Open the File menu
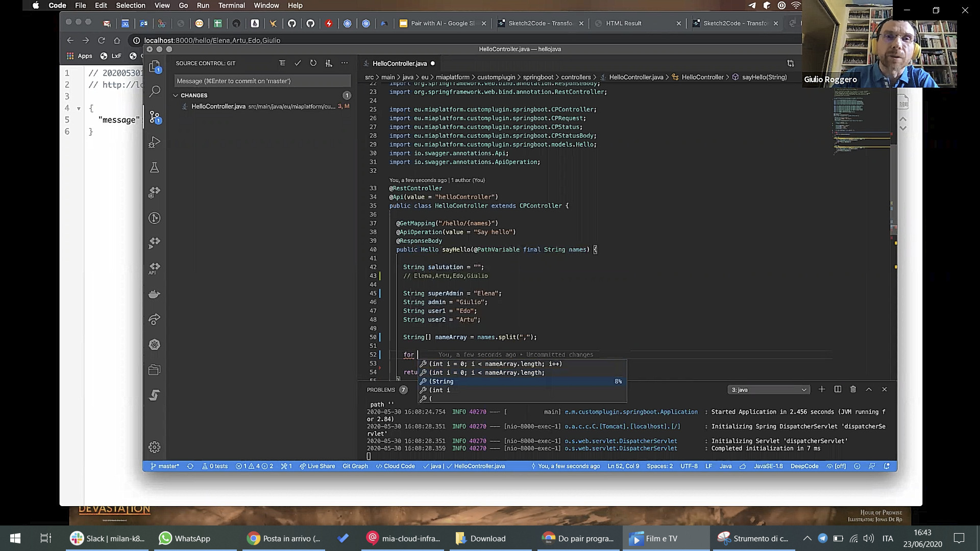 point(81,5)
